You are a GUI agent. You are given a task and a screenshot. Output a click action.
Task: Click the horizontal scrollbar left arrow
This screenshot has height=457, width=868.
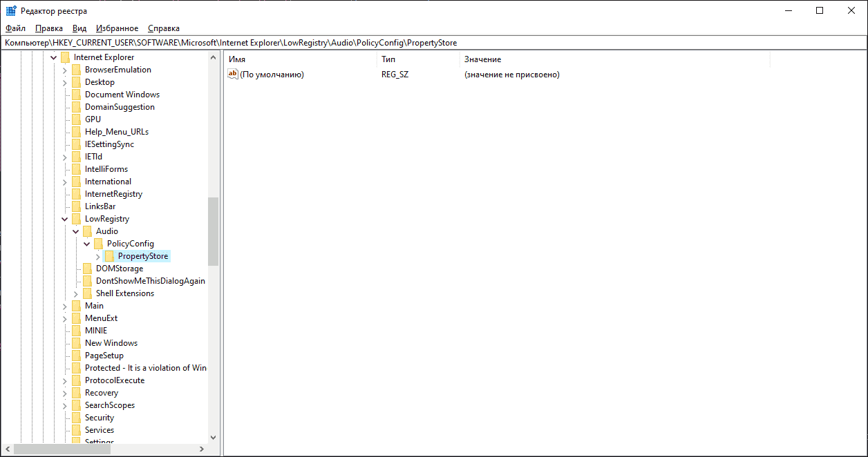8,449
